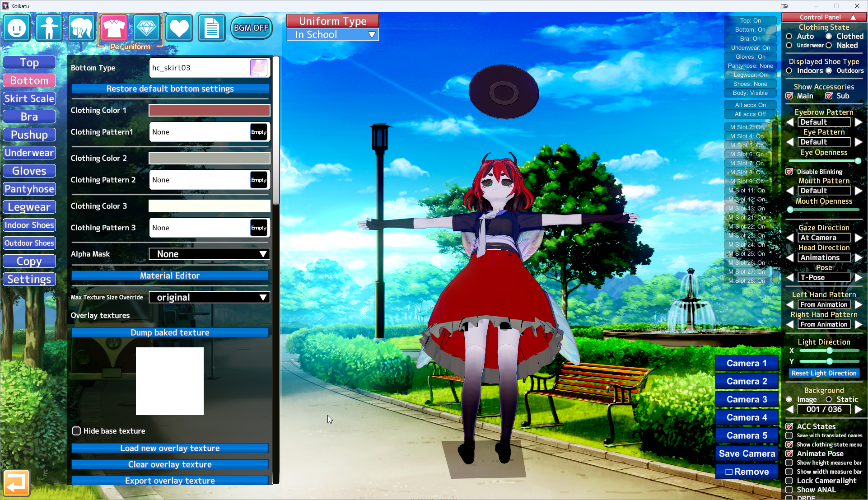Open Max Texture Size Override dropdown
This screenshot has width=868, height=500.
(x=210, y=297)
